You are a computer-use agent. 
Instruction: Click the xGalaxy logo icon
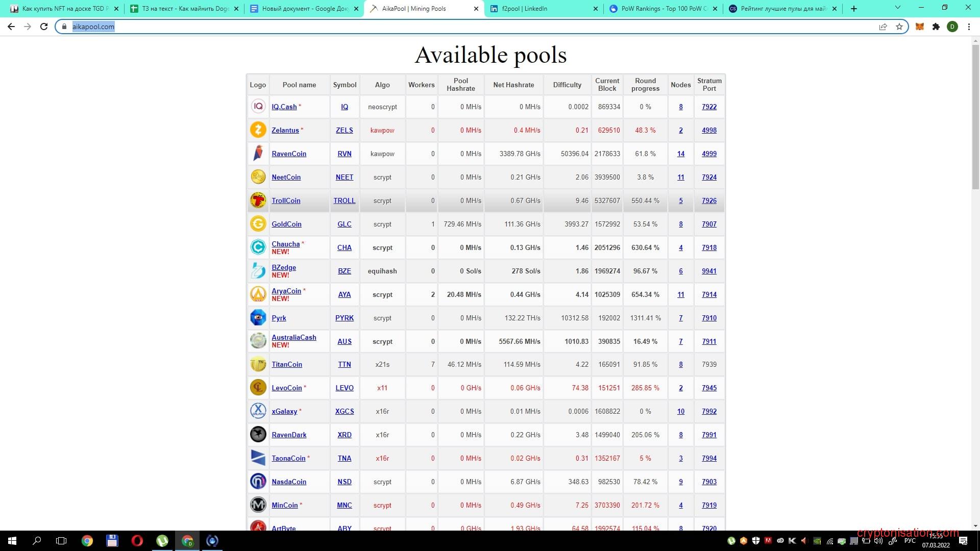pyautogui.click(x=258, y=411)
